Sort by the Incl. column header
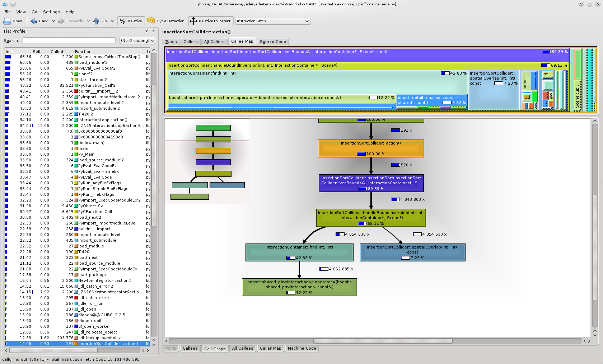The height and width of the screenshot is (364, 603). click(10, 52)
